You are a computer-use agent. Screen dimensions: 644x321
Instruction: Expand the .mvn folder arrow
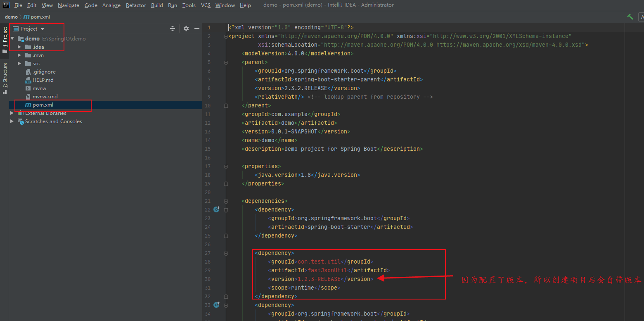click(x=19, y=55)
